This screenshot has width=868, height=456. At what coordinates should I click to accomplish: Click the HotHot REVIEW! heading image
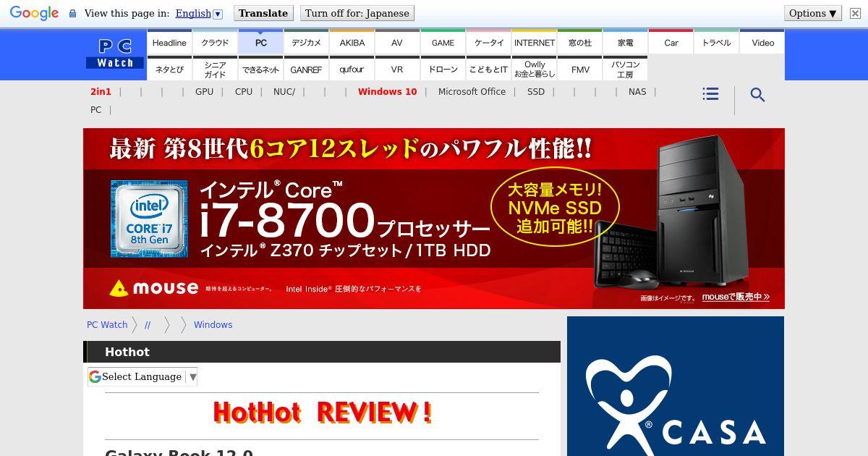pyautogui.click(x=322, y=413)
